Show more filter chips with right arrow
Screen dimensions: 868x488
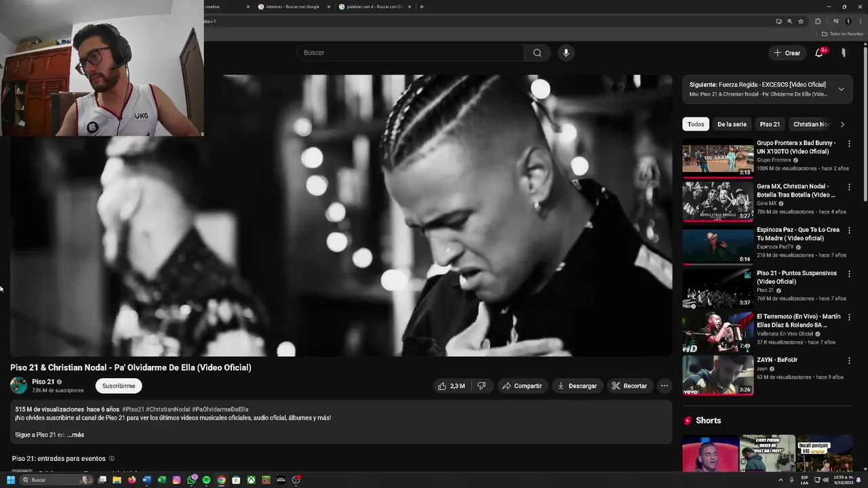[842, 124]
